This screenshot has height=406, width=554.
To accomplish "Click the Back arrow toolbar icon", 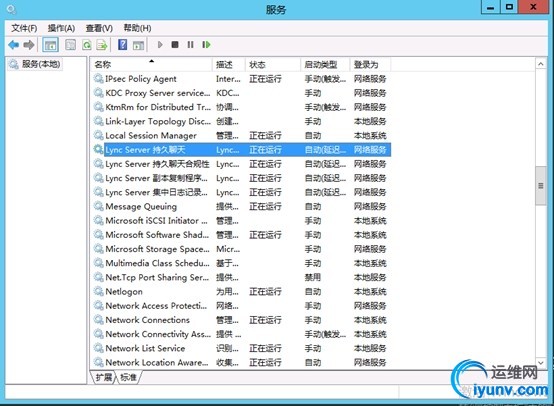I will [x=13, y=45].
